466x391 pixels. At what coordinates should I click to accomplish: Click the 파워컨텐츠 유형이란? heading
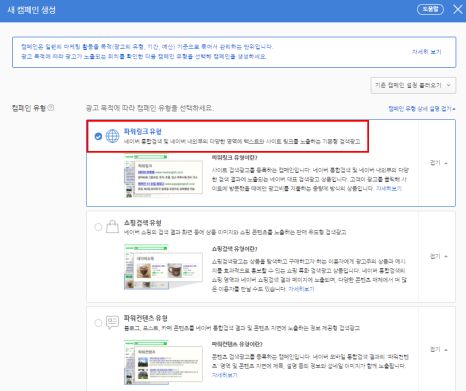coord(237,344)
